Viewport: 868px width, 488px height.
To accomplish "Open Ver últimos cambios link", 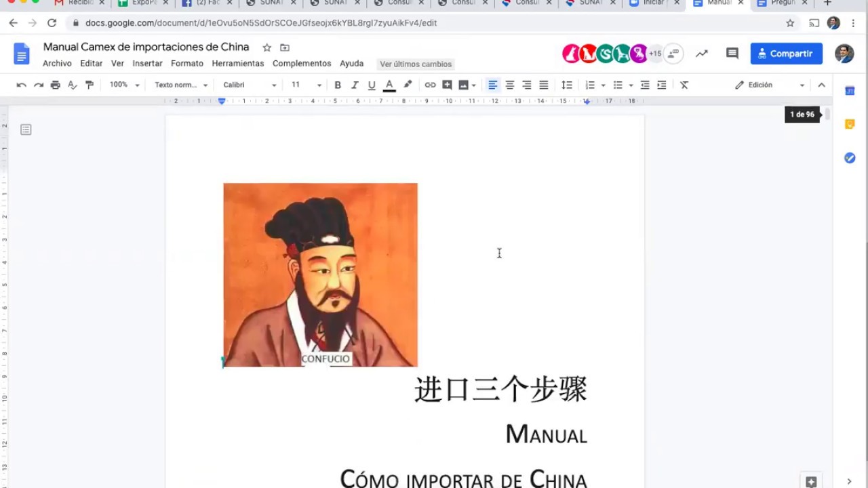I will click(416, 64).
